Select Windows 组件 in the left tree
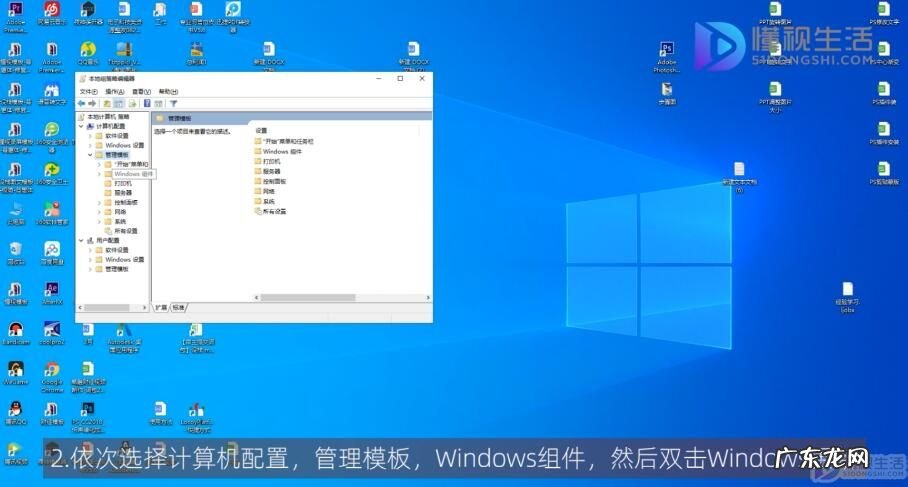The image size is (908, 487). (x=133, y=174)
